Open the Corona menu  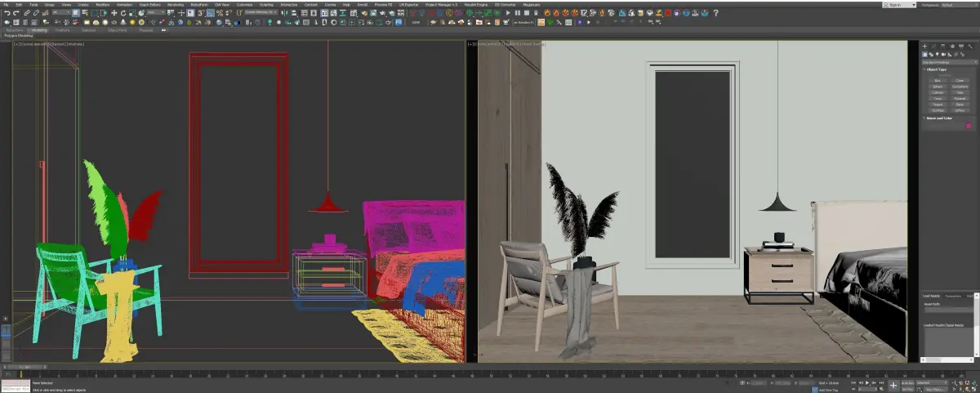point(330,5)
